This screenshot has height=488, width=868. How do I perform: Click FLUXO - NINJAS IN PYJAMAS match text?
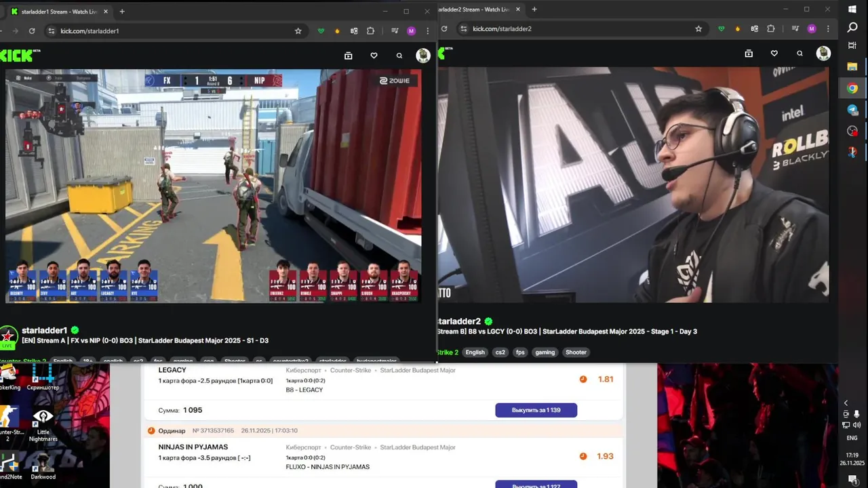point(328,467)
